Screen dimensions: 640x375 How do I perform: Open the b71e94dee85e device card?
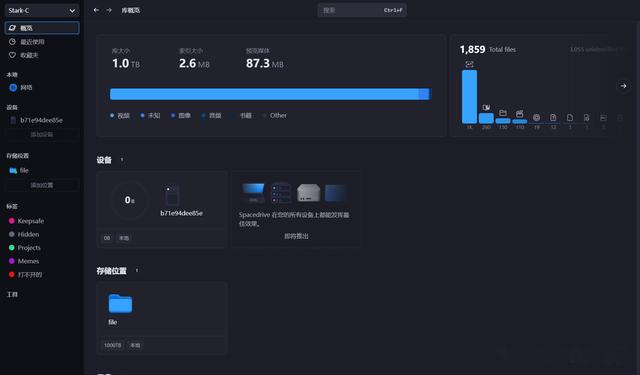tap(162, 209)
